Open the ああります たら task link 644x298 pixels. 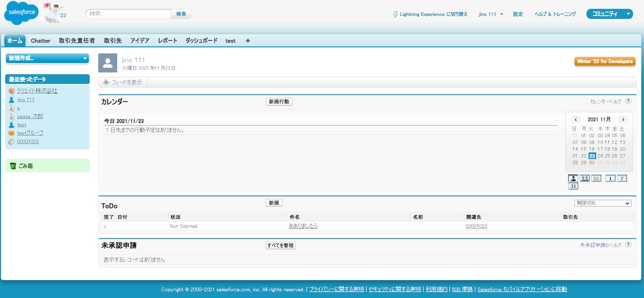pyautogui.click(x=303, y=226)
